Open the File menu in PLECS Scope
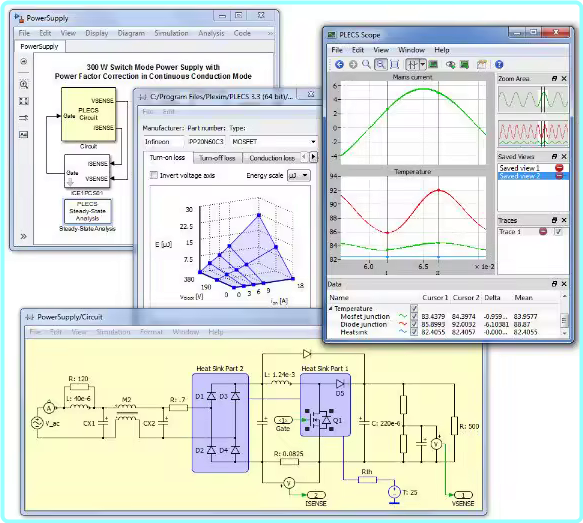Image resolution: width=583 pixels, height=523 pixels. click(337, 50)
